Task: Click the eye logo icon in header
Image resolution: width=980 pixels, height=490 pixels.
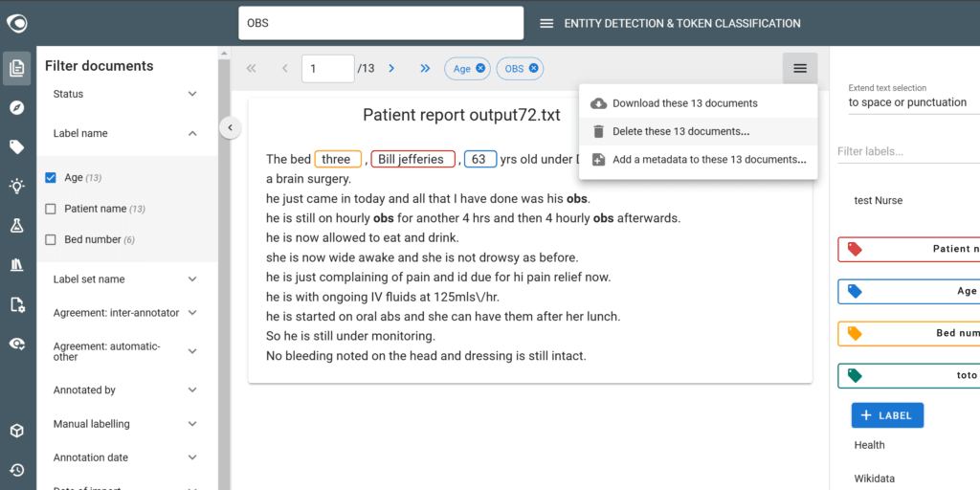Action: click(17, 23)
